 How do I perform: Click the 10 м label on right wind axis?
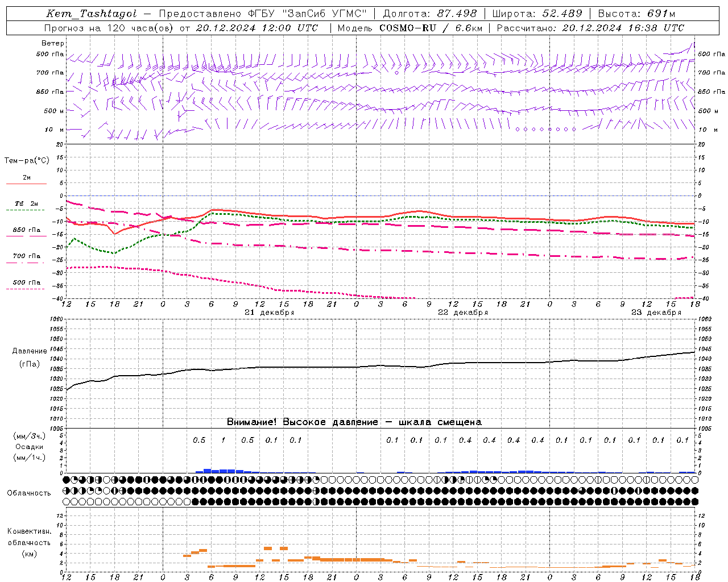pyautogui.click(x=708, y=130)
